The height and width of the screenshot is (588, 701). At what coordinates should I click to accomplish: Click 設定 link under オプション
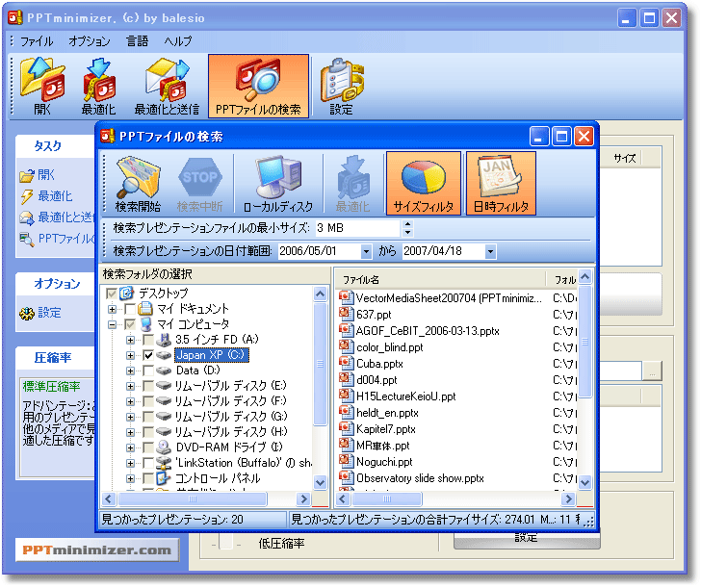coord(49,313)
